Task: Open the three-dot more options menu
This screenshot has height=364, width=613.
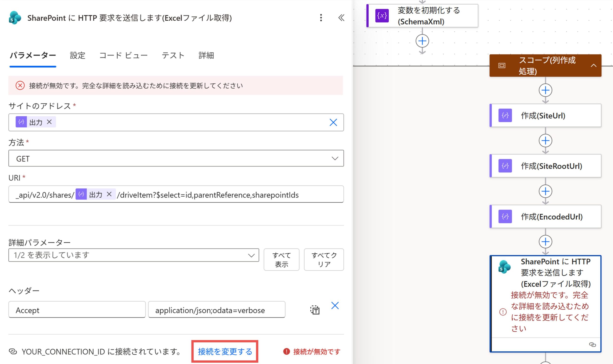Action: 321,18
